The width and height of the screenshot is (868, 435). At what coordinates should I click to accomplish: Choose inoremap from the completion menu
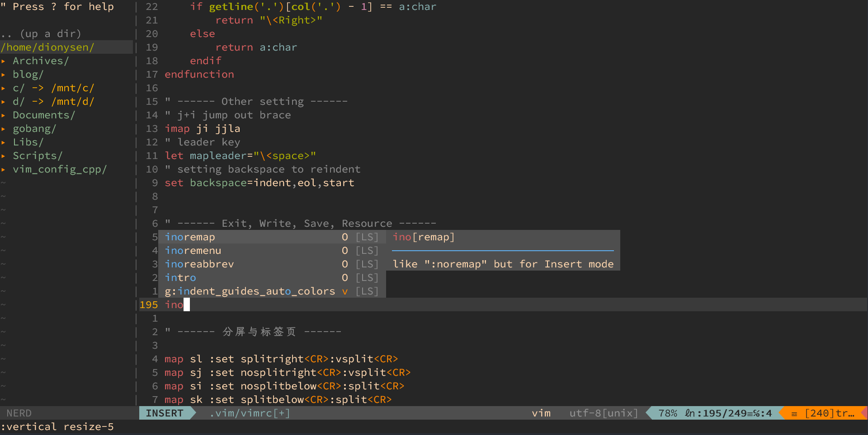pyautogui.click(x=272, y=237)
